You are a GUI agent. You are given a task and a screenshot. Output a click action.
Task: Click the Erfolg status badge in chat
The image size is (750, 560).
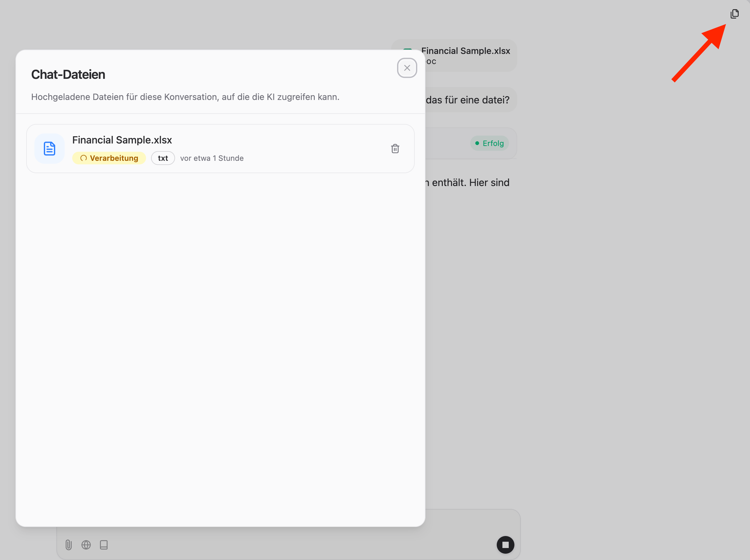489,143
